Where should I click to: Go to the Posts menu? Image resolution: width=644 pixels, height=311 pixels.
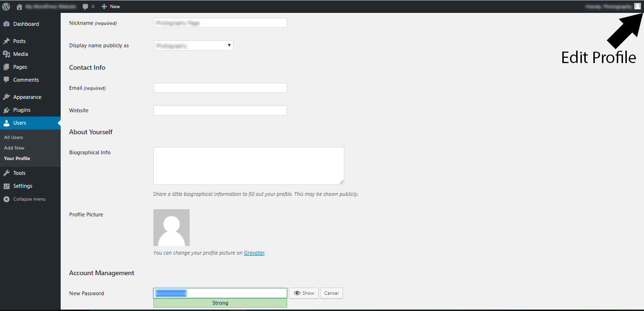20,41
